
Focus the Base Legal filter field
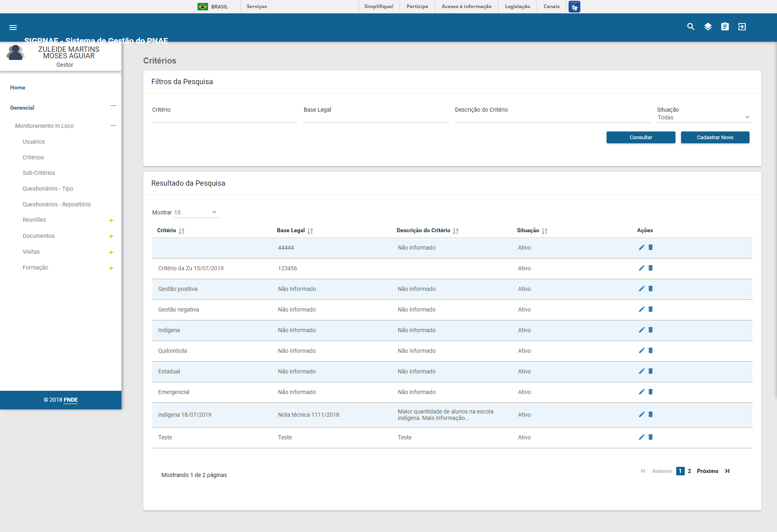coord(376,117)
